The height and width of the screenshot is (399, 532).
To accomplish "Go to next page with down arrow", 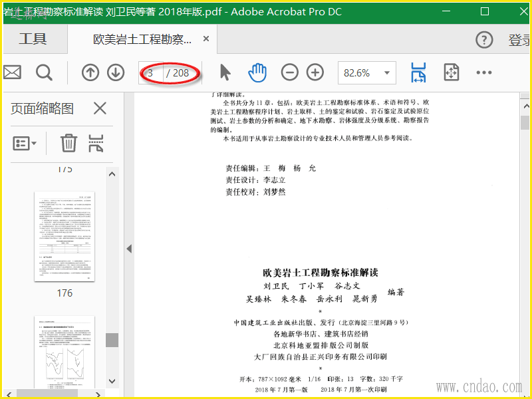I will coord(116,72).
